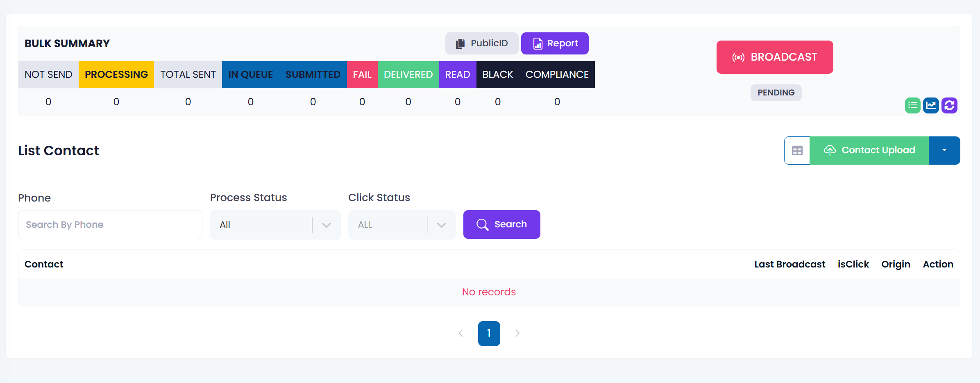Open the Click Status dropdown

point(402,225)
